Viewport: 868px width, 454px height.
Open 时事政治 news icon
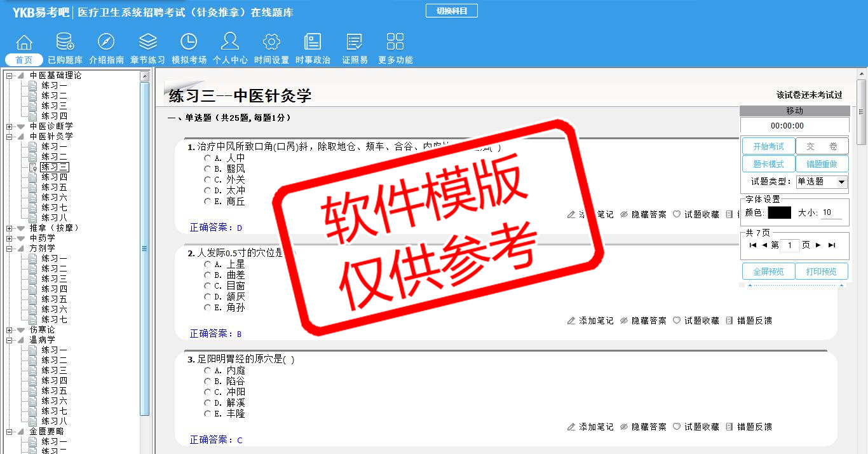pos(313,42)
